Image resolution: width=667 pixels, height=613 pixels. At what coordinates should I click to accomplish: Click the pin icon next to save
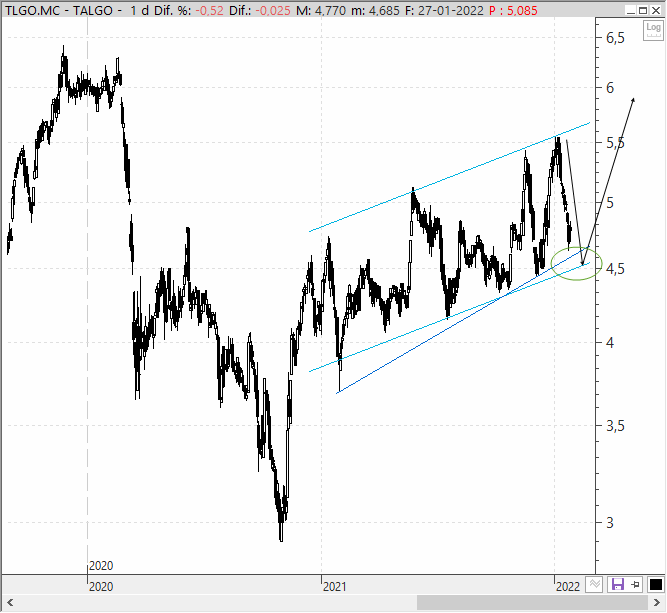point(636,585)
